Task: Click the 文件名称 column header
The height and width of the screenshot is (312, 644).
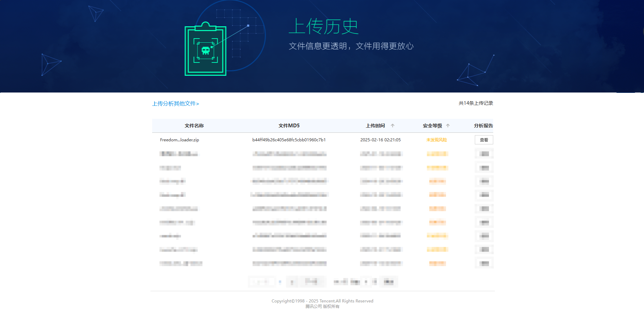Action: click(194, 126)
